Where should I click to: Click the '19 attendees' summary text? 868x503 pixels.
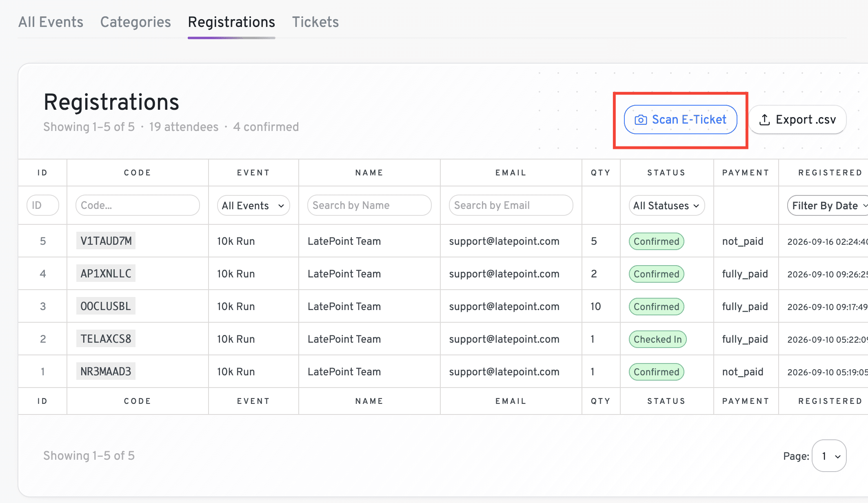(184, 127)
